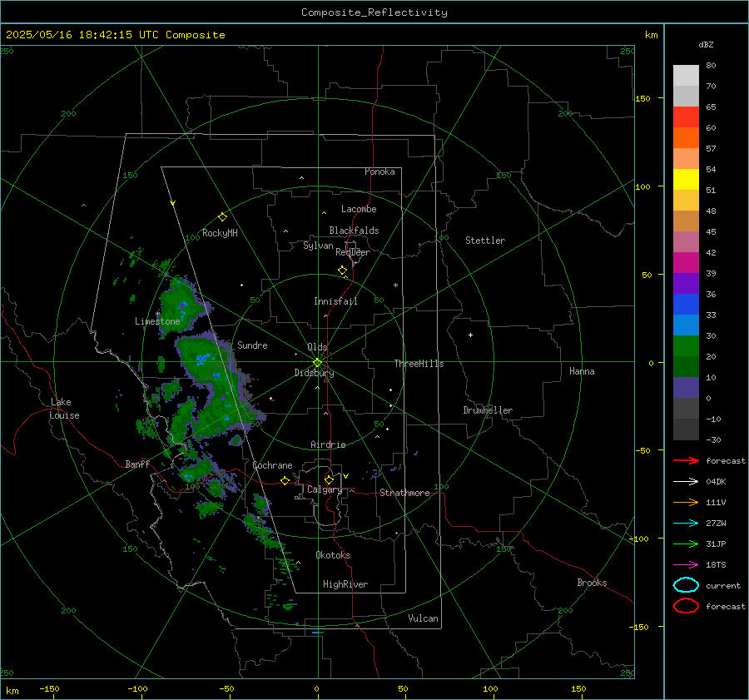Image resolution: width=749 pixels, height=700 pixels.
Task: Click the dark gray -30 to -10 dBZ swatch
Action: pyautogui.click(x=686, y=429)
